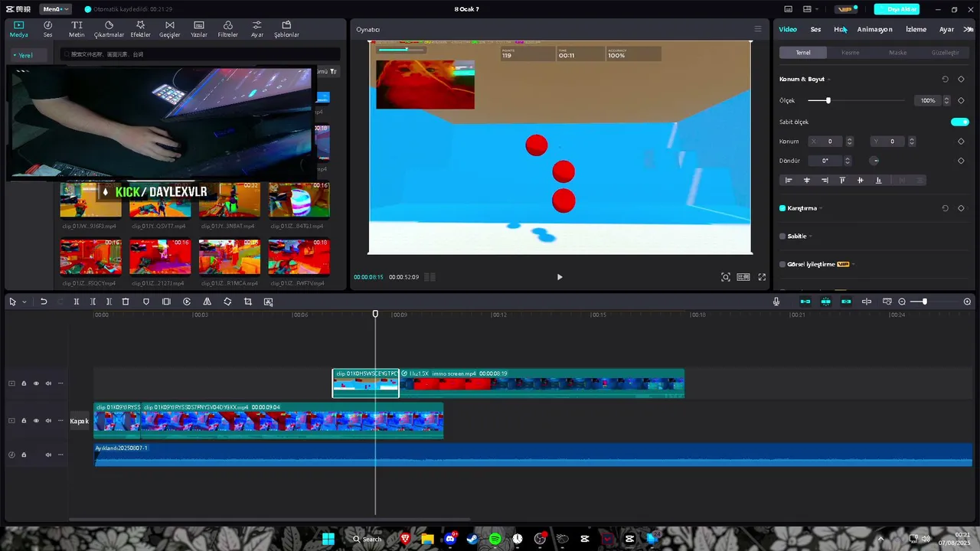Screen dimensions: 980x551
Task: Select the crop tool
Action: point(248,302)
